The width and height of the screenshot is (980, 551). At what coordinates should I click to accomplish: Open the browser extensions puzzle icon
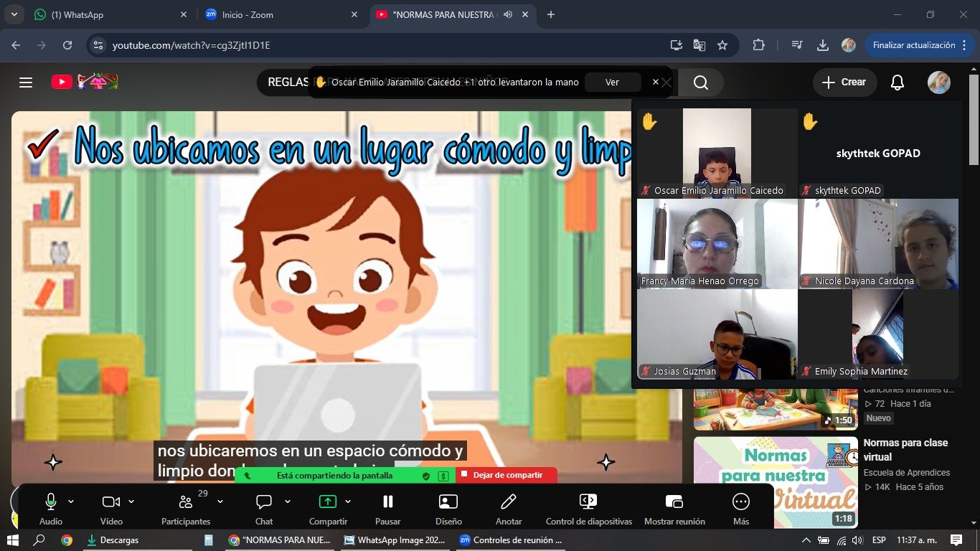[x=758, y=45]
